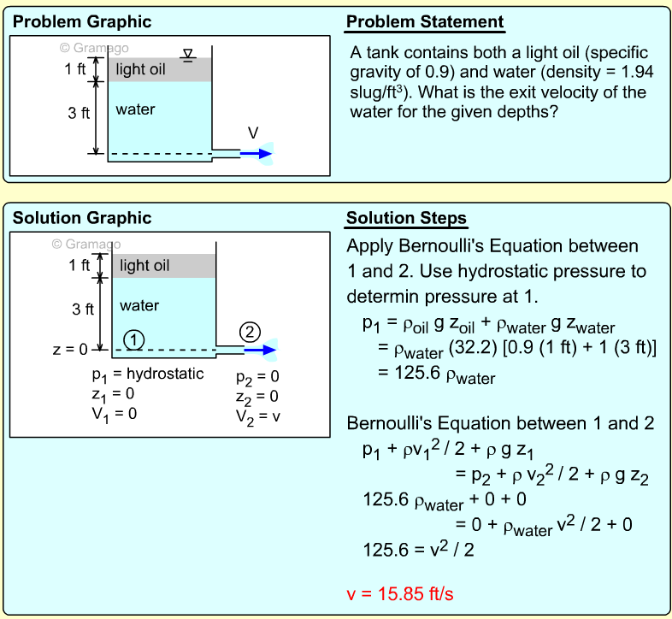Open the Solution Steps heading
The height and width of the screenshot is (619, 672).
[406, 220]
